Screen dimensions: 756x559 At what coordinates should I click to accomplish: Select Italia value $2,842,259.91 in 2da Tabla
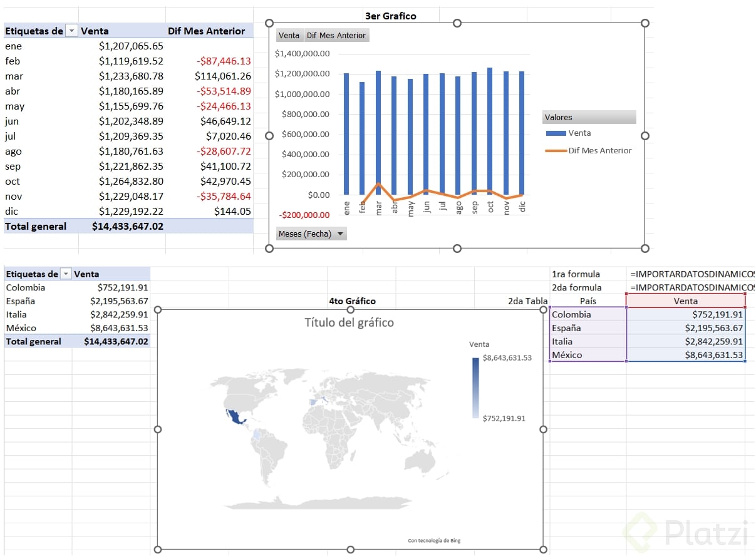tap(686, 341)
